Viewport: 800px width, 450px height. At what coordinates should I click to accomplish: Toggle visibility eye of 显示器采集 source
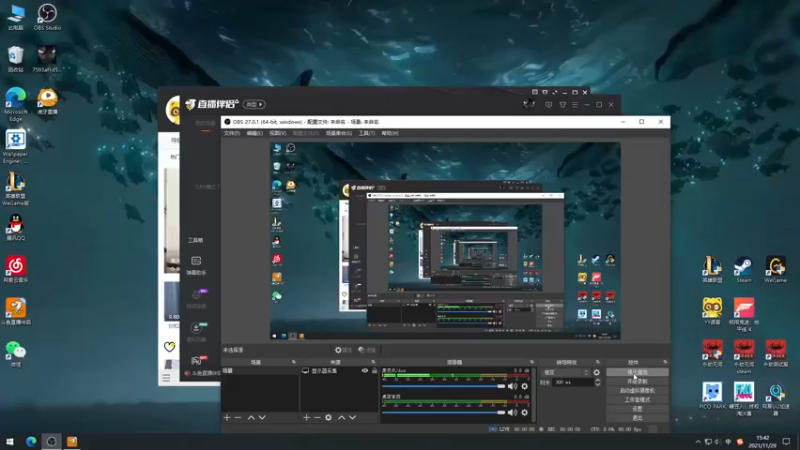pyautogui.click(x=365, y=371)
